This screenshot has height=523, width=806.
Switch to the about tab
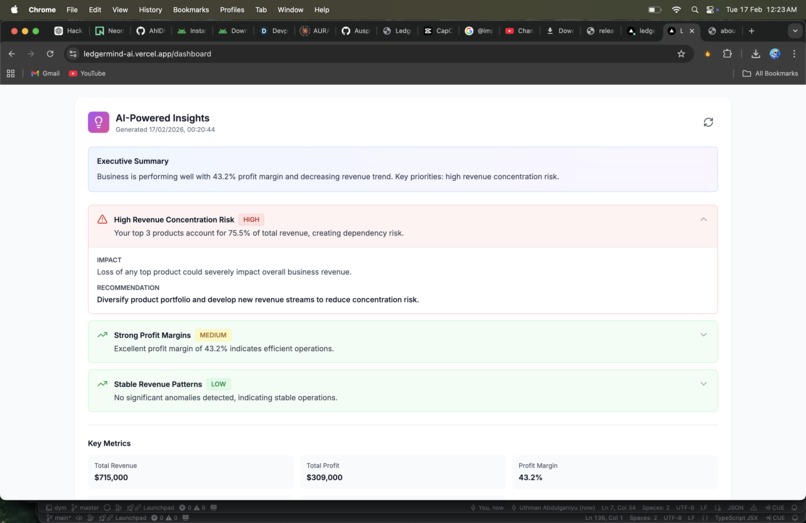coord(722,31)
